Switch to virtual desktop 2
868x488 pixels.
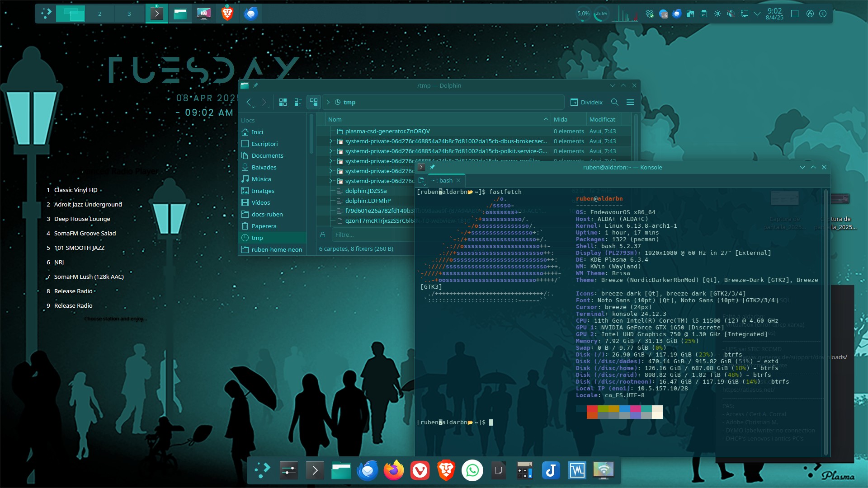100,14
